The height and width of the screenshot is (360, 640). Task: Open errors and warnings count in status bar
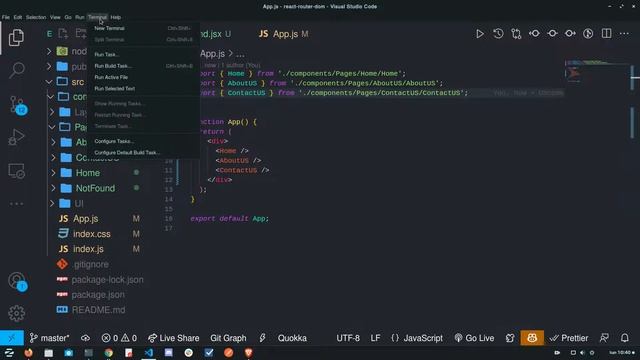pyautogui.click(x=119, y=338)
